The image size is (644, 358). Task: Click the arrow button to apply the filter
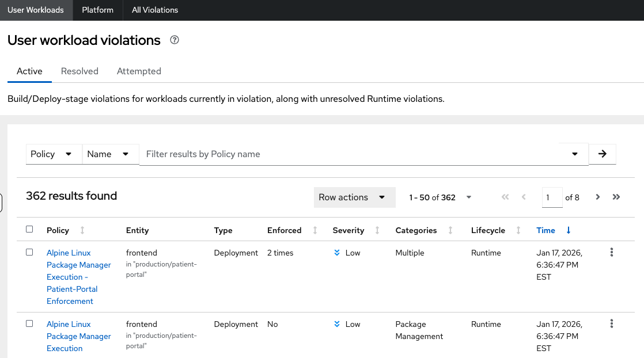603,154
